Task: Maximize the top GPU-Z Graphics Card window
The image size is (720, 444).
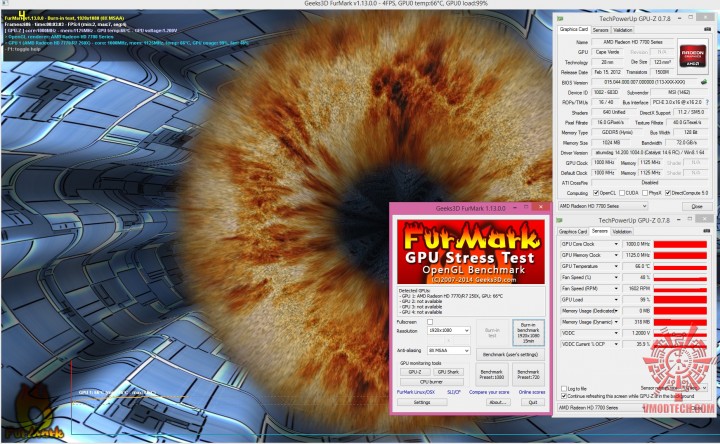Action: pyautogui.click(x=691, y=18)
